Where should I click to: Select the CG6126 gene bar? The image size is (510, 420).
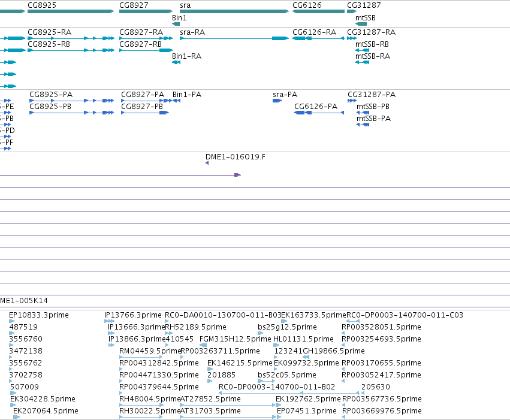click(318, 11)
